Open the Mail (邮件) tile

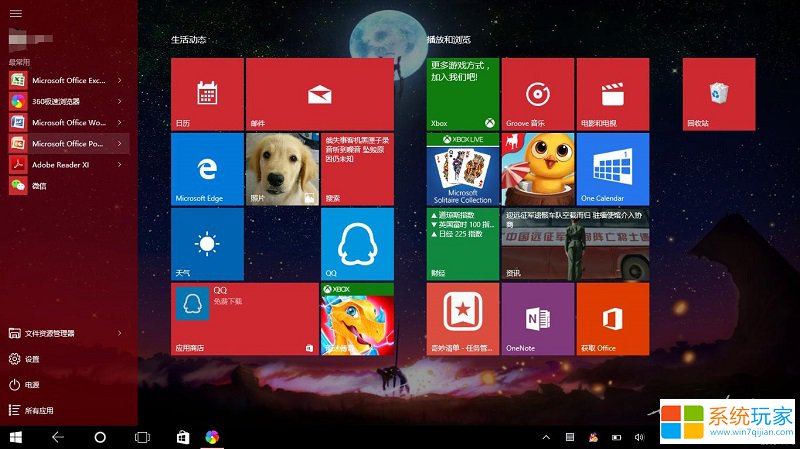click(320, 94)
